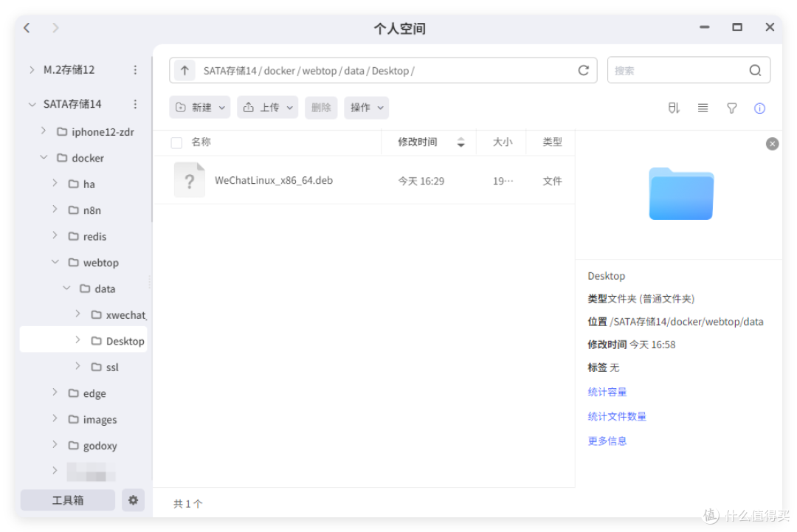Click the greyed 删除 button

tap(321, 108)
